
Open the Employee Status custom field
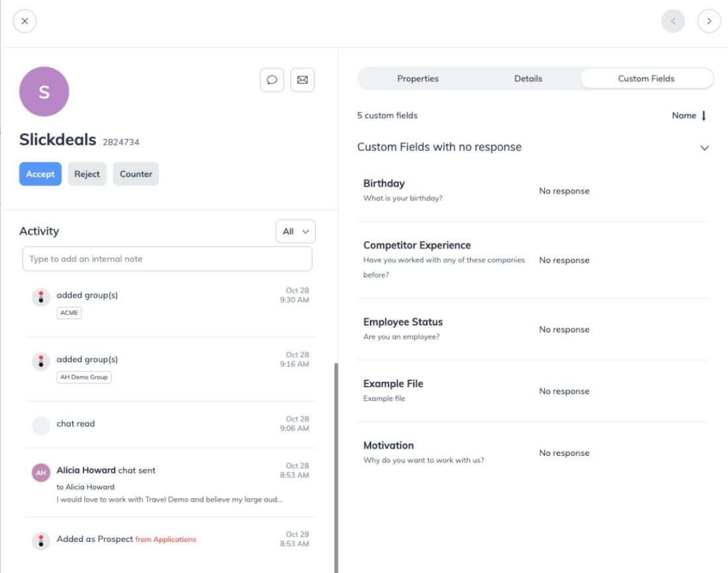click(533, 330)
